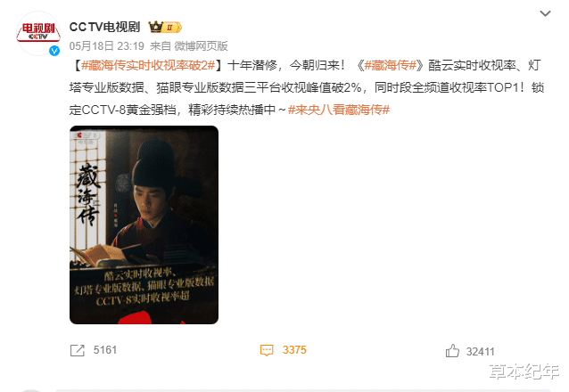Enlarge the 藏海传 poster thumbnail

point(144,225)
